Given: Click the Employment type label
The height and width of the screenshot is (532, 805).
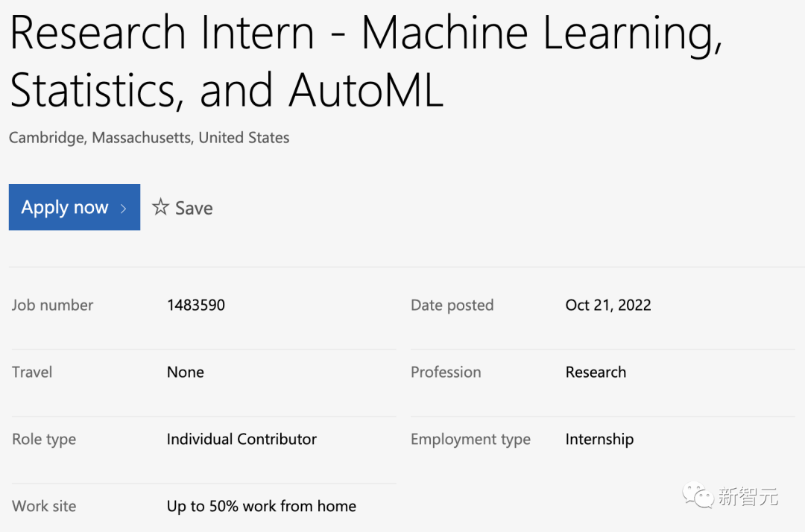Looking at the screenshot, I should [470, 440].
